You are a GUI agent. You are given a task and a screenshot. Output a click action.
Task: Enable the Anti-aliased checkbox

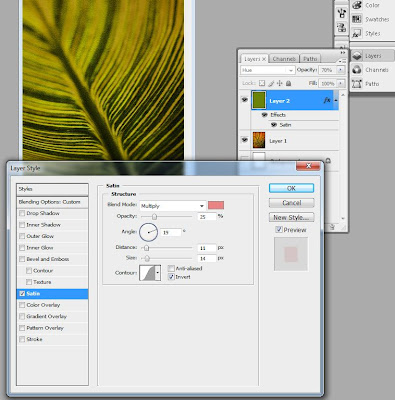point(171,268)
